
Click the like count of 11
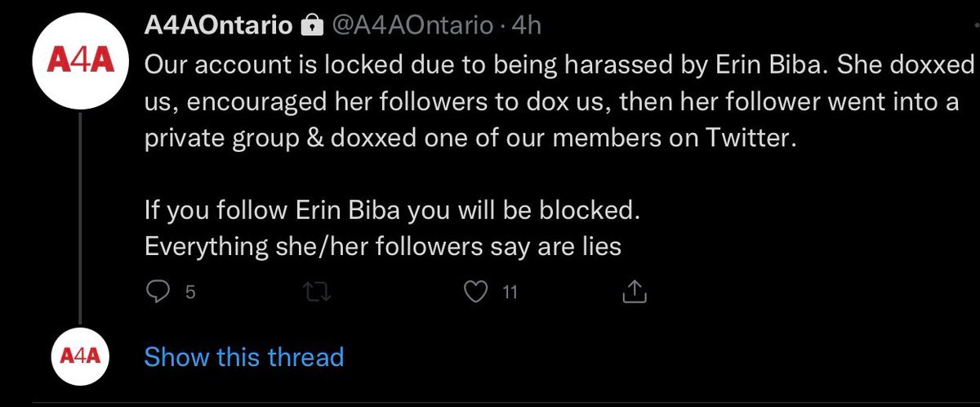point(510,292)
